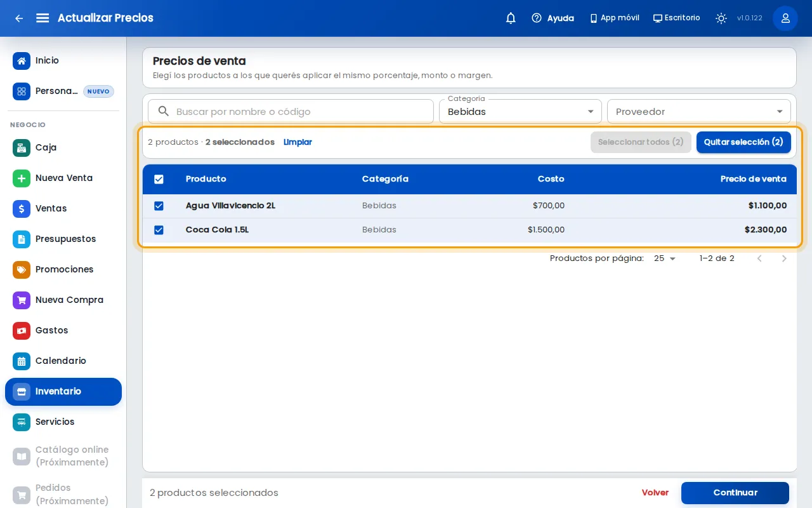Open the Categoría dropdown set to Bebidas
This screenshot has width=812, height=508.
pos(520,111)
